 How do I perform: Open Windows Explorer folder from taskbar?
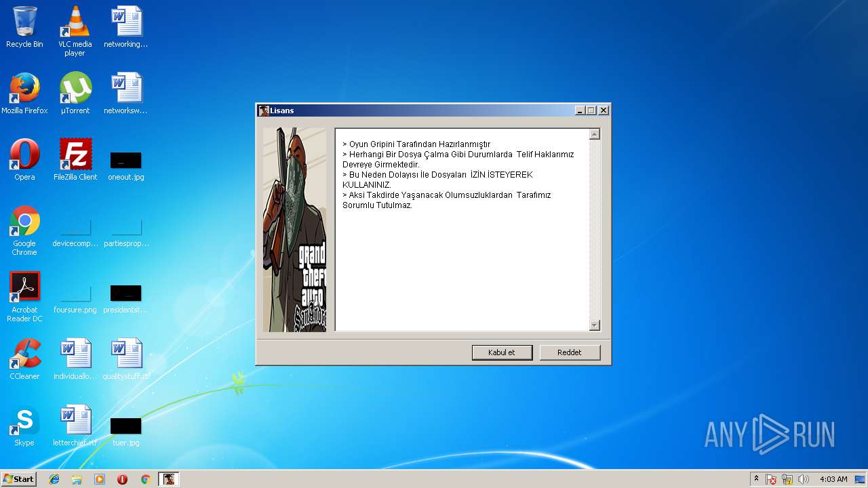click(77, 479)
